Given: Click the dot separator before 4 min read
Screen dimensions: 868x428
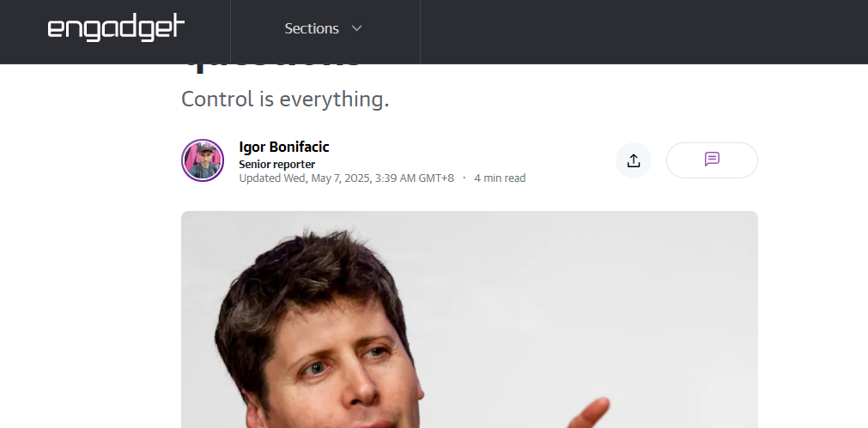Looking at the screenshot, I should click(x=464, y=178).
